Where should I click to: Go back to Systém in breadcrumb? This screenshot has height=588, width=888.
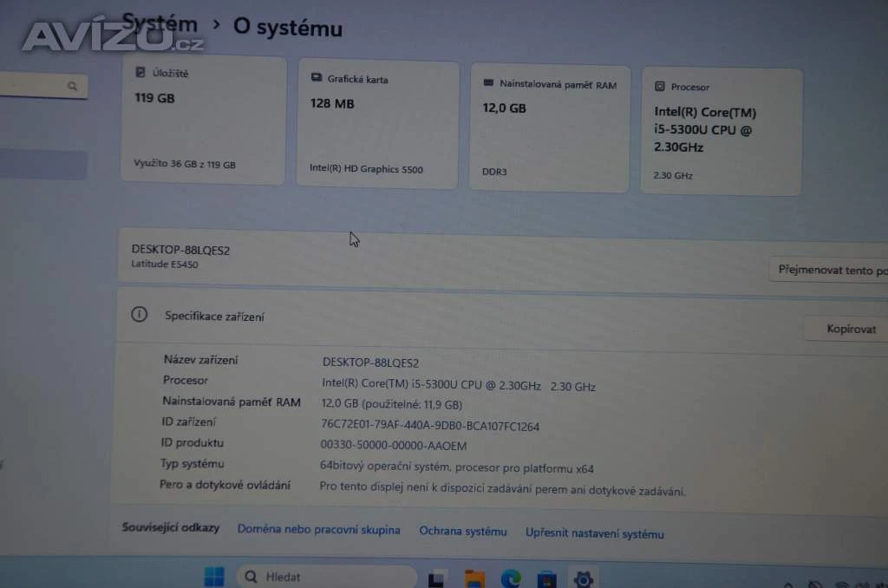160,24
